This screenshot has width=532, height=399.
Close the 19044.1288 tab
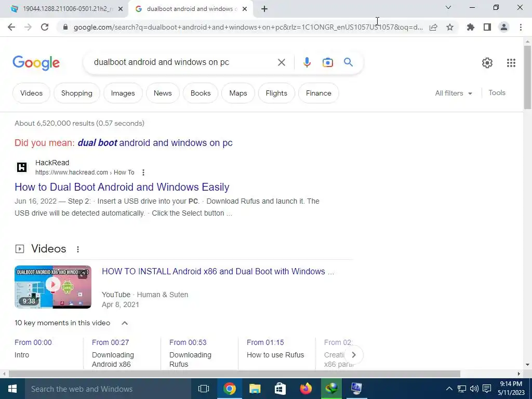tap(121, 9)
